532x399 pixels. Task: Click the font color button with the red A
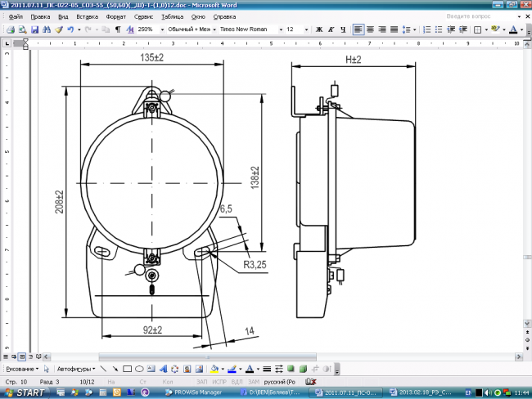(x=513, y=29)
